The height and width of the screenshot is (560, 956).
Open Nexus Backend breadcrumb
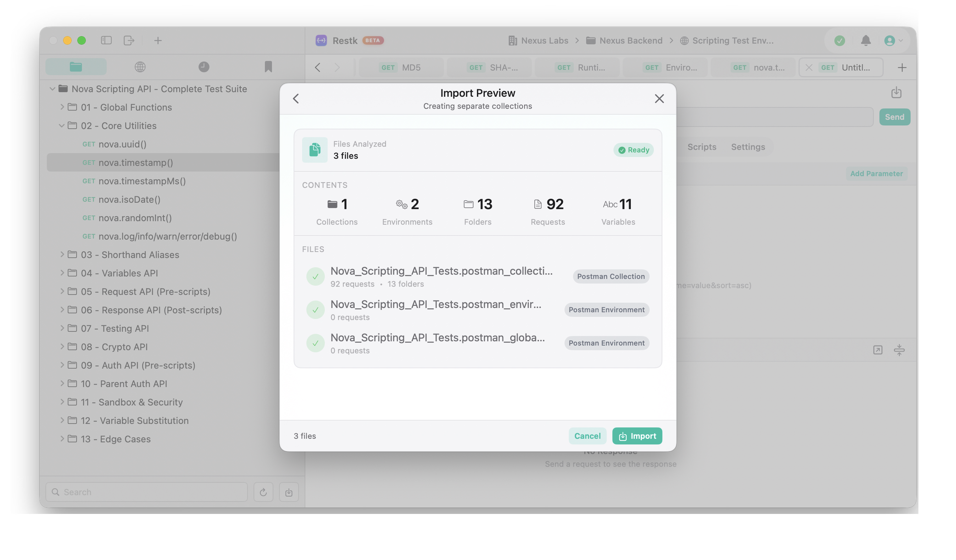pyautogui.click(x=624, y=40)
